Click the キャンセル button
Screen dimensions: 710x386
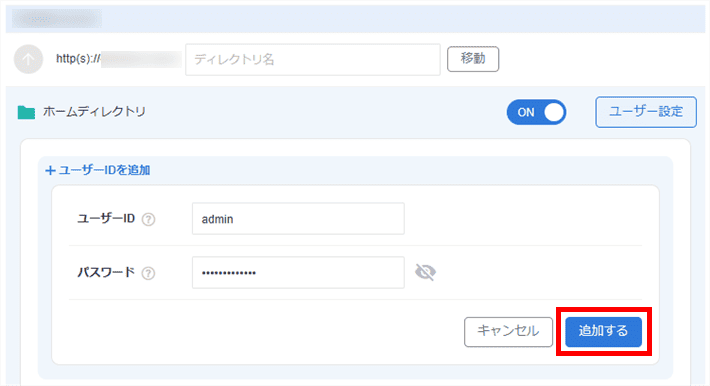pos(508,332)
